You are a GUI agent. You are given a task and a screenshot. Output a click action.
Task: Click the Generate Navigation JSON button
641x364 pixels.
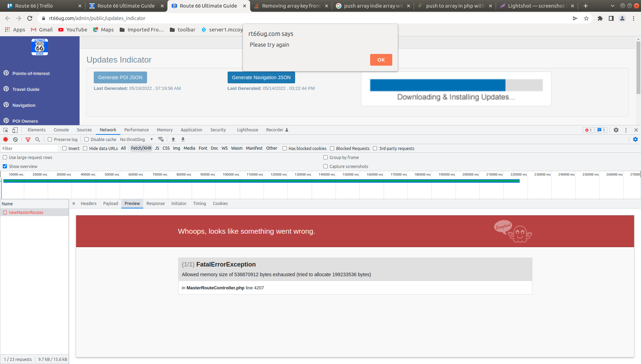click(261, 77)
